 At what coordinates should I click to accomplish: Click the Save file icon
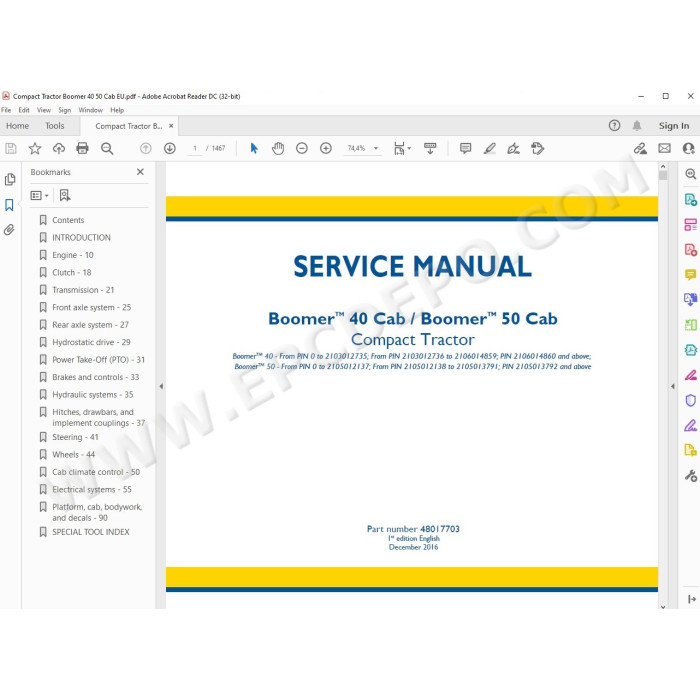click(11, 148)
